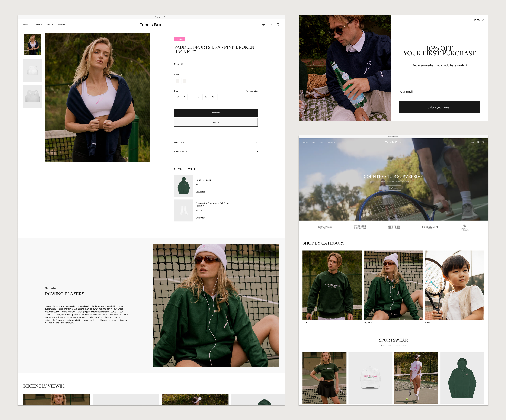This screenshot has height=420, width=506.
Task: Switch to the Paddle sportswear tab
Action: 398,346
